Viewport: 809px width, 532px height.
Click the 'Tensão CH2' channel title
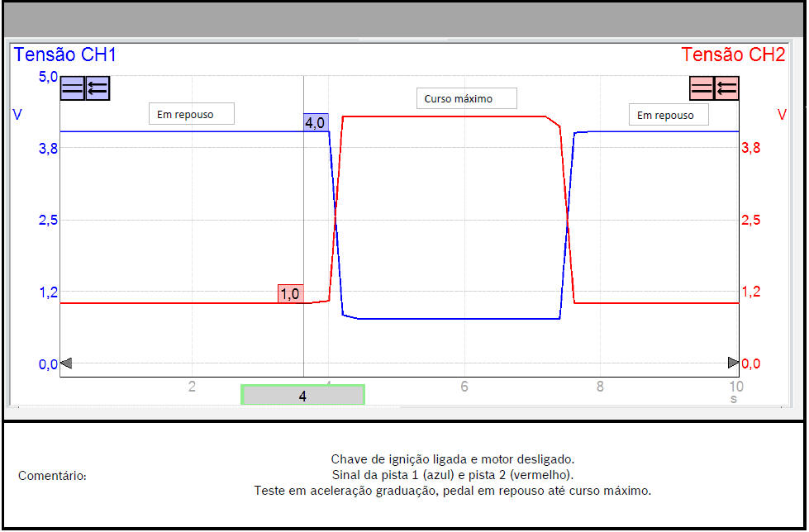tap(733, 56)
